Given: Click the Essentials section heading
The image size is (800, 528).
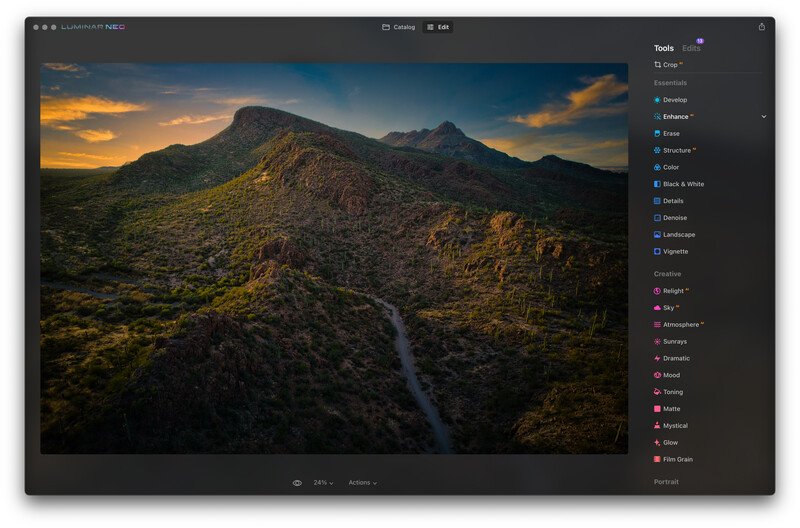Looking at the screenshot, I should [x=670, y=83].
